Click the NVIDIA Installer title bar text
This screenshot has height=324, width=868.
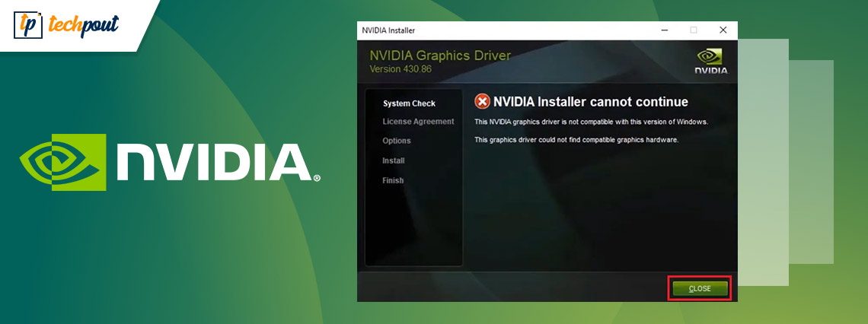click(388, 30)
